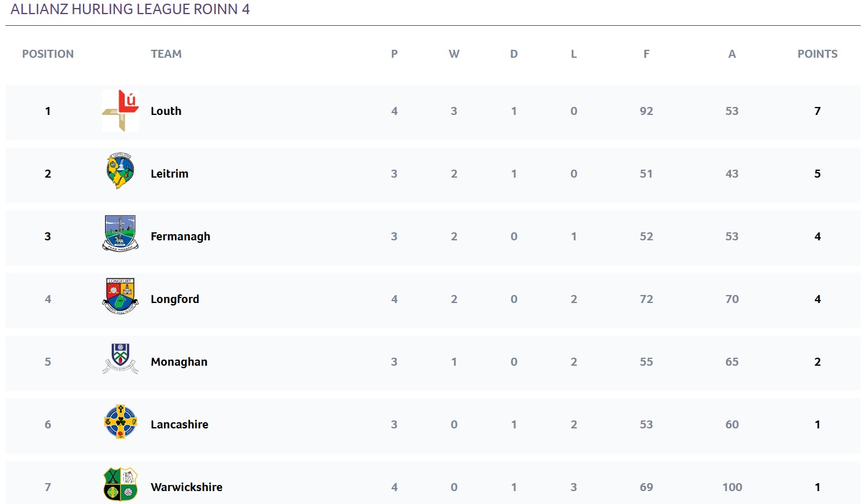Click the Louth county crest icon
The height and width of the screenshot is (504, 868).
(x=120, y=111)
